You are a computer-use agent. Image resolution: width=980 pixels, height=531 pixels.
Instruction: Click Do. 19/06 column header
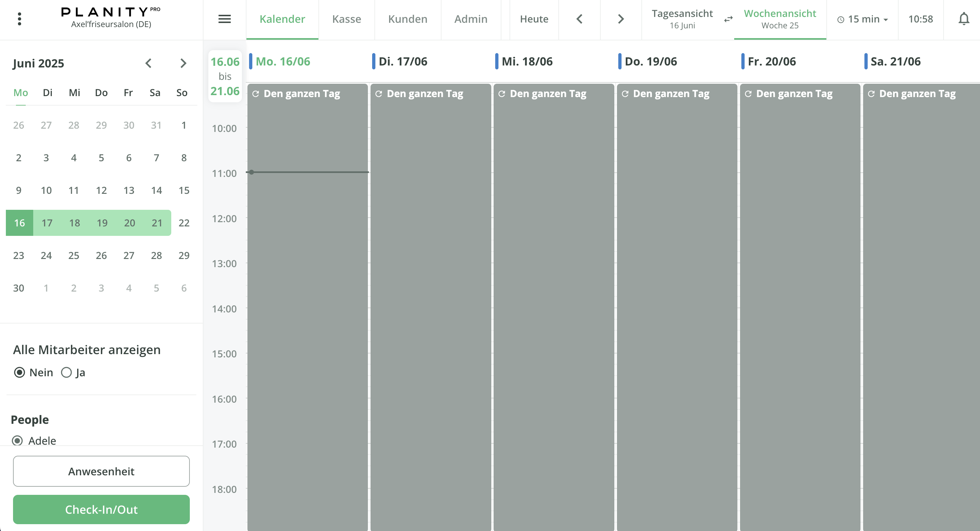651,61
